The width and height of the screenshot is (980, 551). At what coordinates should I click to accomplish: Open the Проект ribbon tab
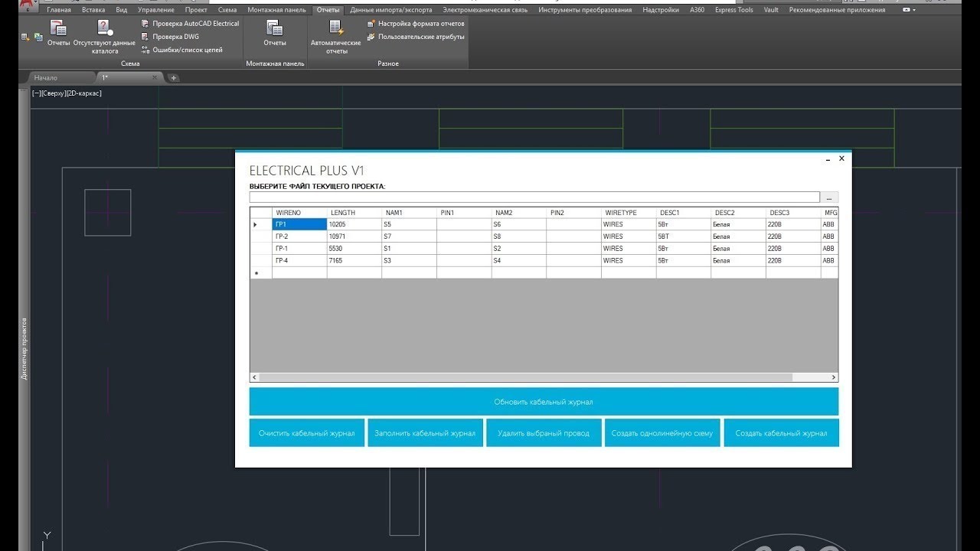[x=196, y=10]
